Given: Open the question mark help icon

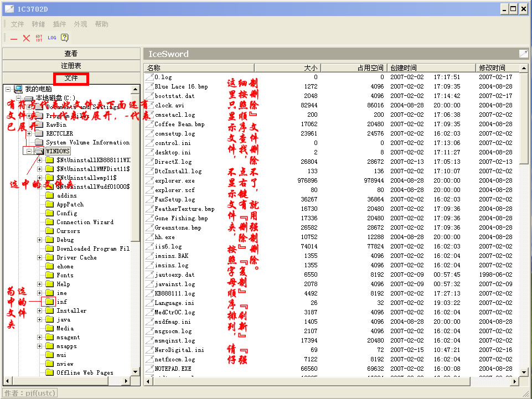Looking at the screenshot, I should pyautogui.click(x=65, y=38).
